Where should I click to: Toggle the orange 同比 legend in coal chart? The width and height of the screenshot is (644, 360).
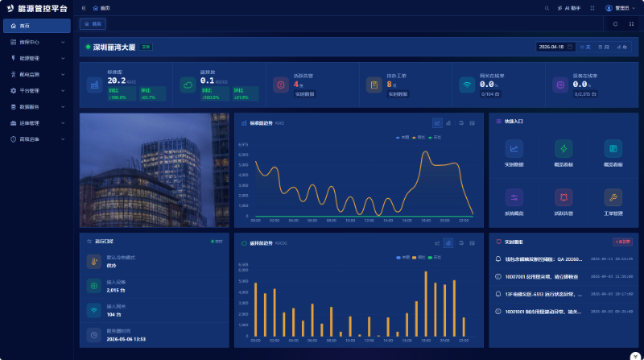click(x=419, y=137)
